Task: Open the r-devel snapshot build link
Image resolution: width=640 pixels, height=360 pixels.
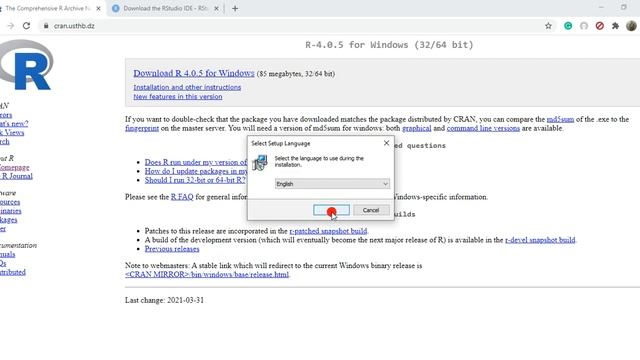Action: pos(540,240)
